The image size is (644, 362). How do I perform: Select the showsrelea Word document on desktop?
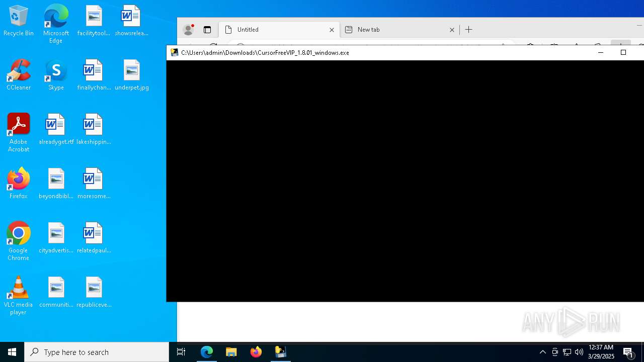coord(131,21)
